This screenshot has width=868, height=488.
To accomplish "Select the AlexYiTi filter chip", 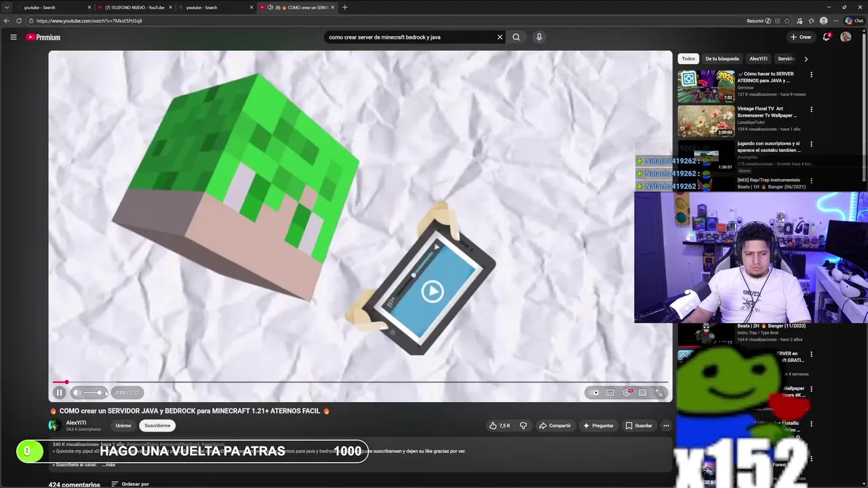I will coord(759,59).
